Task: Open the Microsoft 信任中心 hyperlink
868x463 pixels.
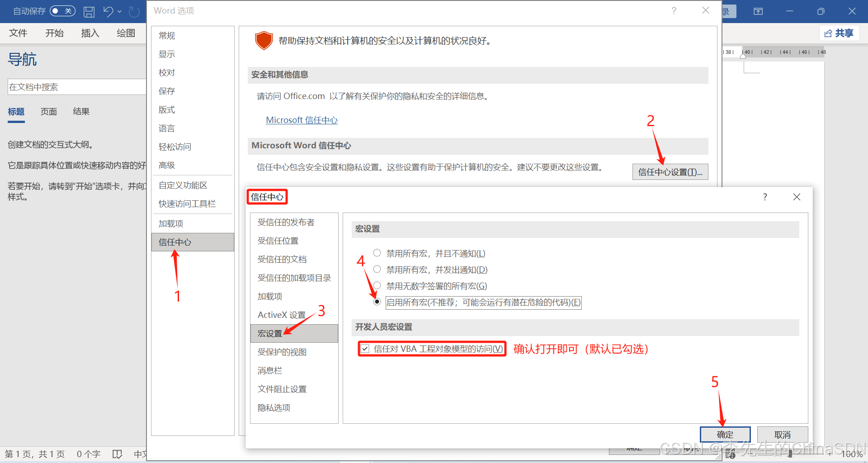Action: pyautogui.click(x=302, y=120)
